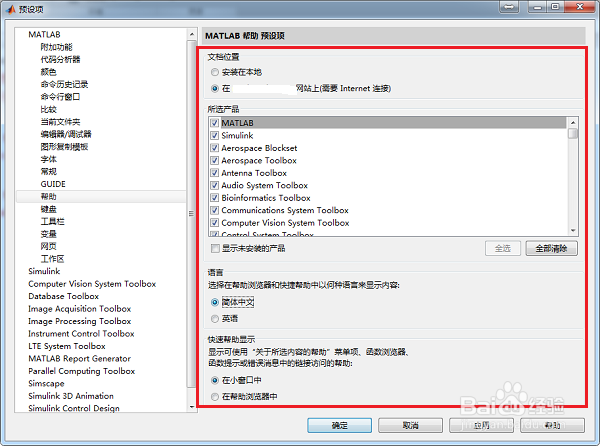Toggle Bioinformatics Toolbox checkbox
The image size is (600, 446).
(215, 198)
